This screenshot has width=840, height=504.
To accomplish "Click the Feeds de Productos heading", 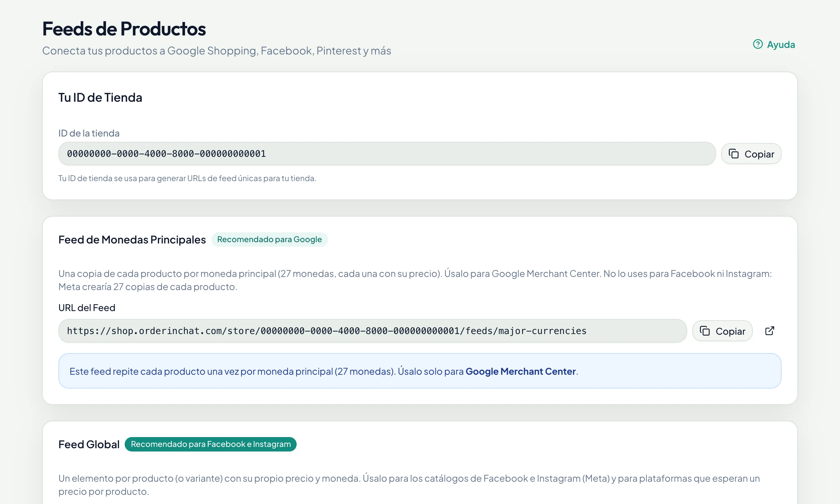I will pos(124,29).
